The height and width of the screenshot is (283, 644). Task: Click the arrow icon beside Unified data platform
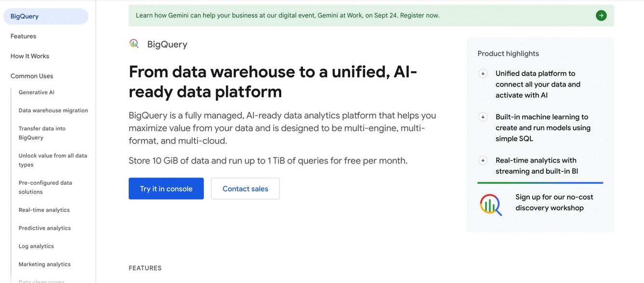click(x=483, y=73)
